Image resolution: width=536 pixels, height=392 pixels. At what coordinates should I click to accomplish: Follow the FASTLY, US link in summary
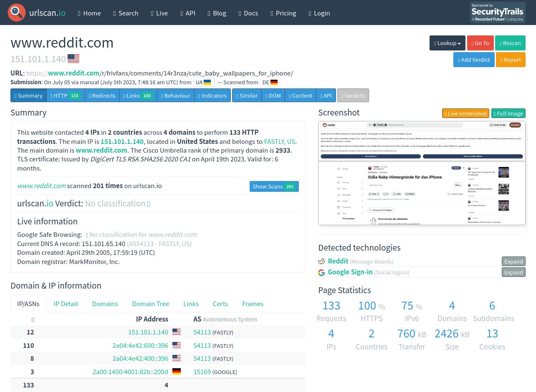(279, 141)
